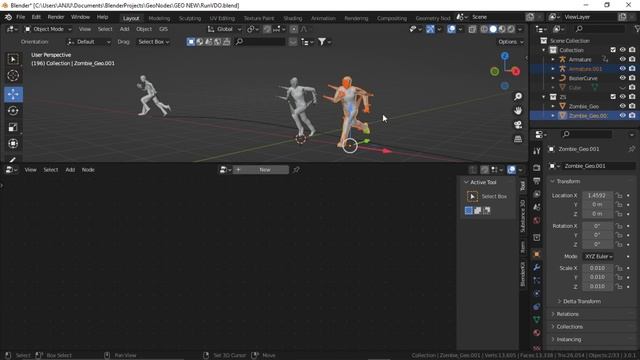Expand the Relations panel

pos(567,314)
